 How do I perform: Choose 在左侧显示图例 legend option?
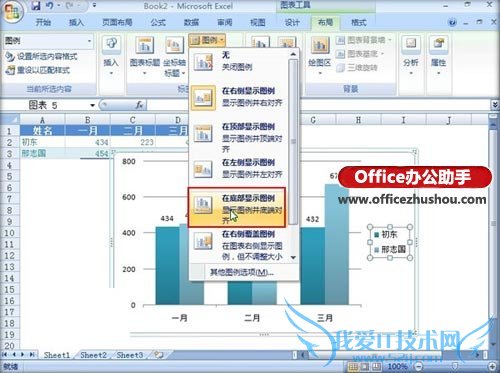tap(239, 169)
